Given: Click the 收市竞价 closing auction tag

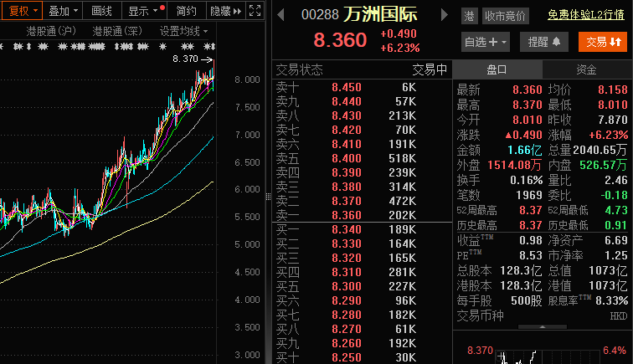Looking at the screenshot, I should click(506, 16).
